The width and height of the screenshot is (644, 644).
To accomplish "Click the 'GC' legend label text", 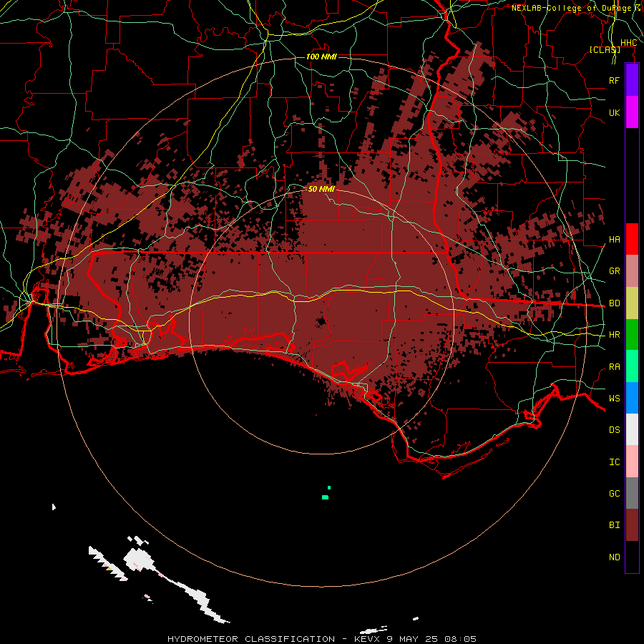I will tap(614, 494).
